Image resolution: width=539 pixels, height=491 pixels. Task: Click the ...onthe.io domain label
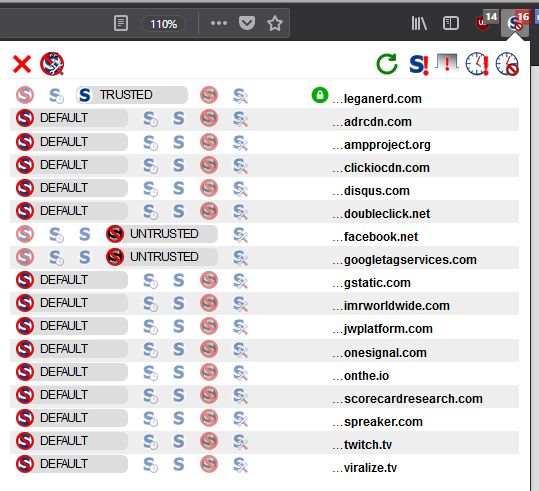click(361, 376)
